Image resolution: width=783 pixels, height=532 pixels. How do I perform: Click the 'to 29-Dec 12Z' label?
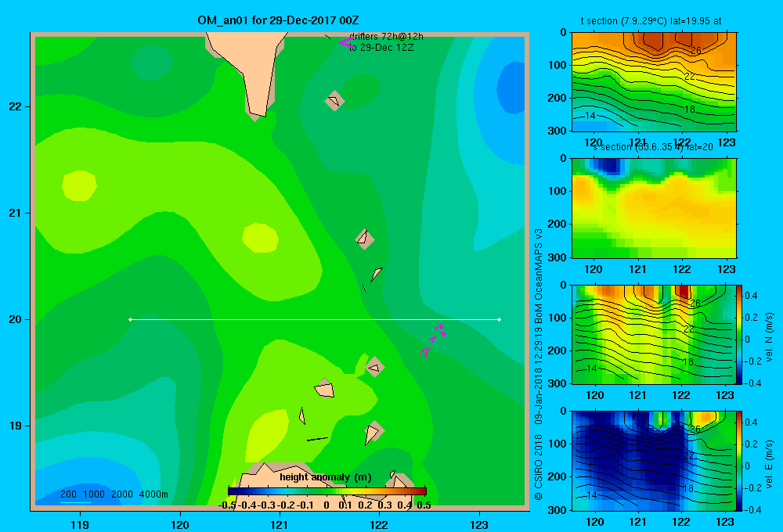pyautogui.click(x=381, y=48)
